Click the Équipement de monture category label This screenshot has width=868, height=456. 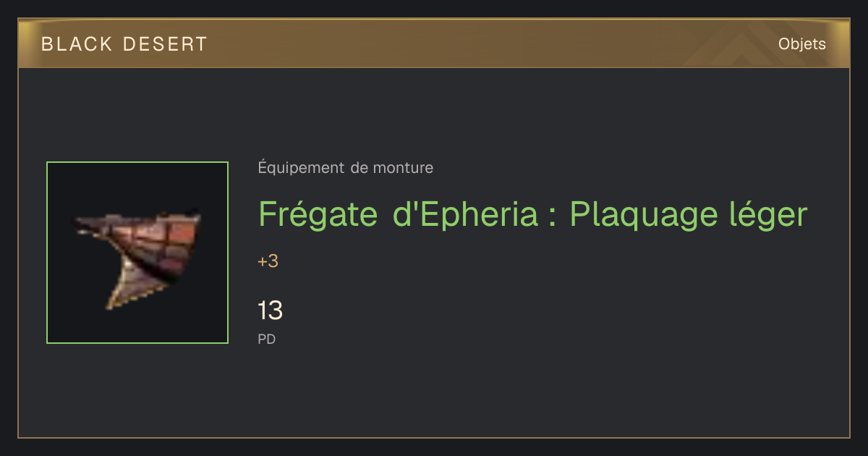click(x=346, y=168)
